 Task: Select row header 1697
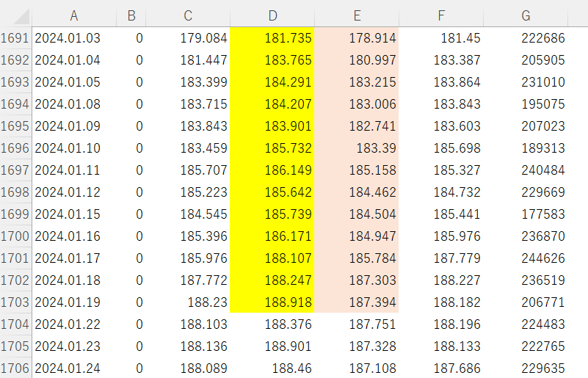pos(15,170)
